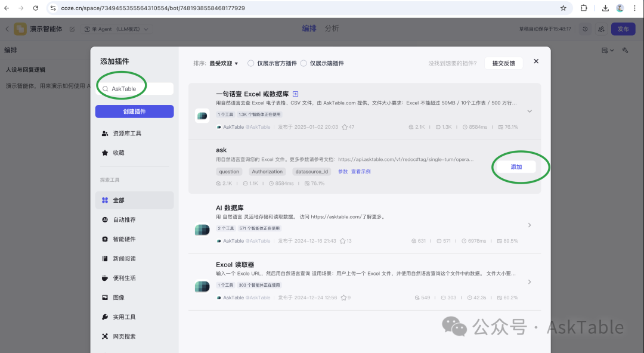
Task: Click 添加 to add the ask tool
Action: click(x=516, y=167)
